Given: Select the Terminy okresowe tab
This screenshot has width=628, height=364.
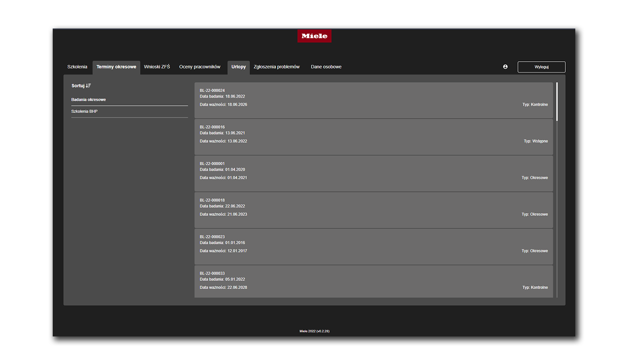Looking at the screenshot, I should [x=116, y=67].
